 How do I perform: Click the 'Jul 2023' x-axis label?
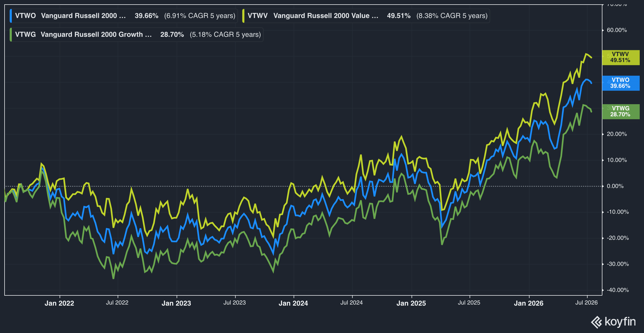[235, 303]
